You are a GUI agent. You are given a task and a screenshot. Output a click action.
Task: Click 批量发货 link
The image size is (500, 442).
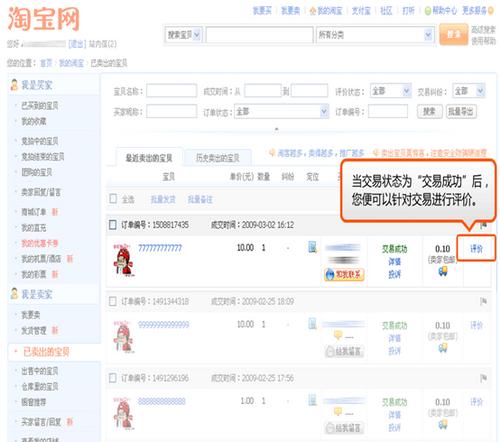click(x=163, y=199)
